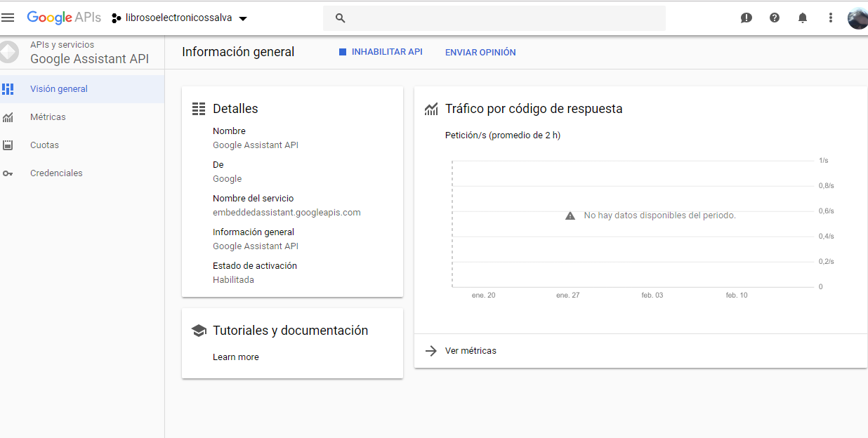Click the Google APIs logo
The height and width of the screenshot is (438, 868).
pos(64,18)
